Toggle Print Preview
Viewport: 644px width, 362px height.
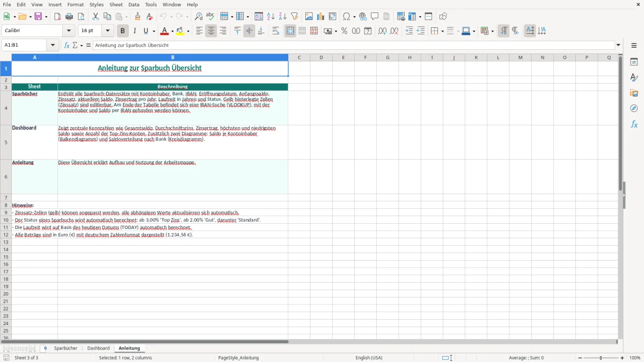(x=81, y=17)
